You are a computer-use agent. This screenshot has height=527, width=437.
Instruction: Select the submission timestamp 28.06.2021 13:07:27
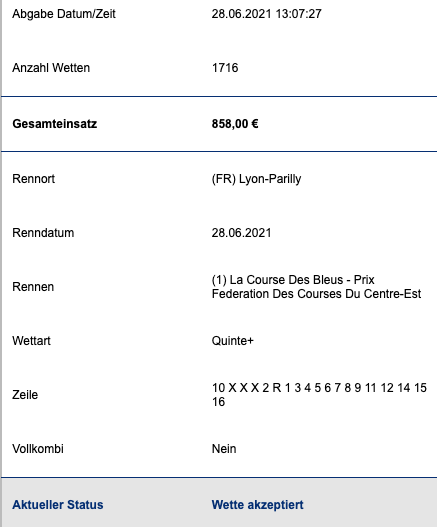[x=267, y=14]
